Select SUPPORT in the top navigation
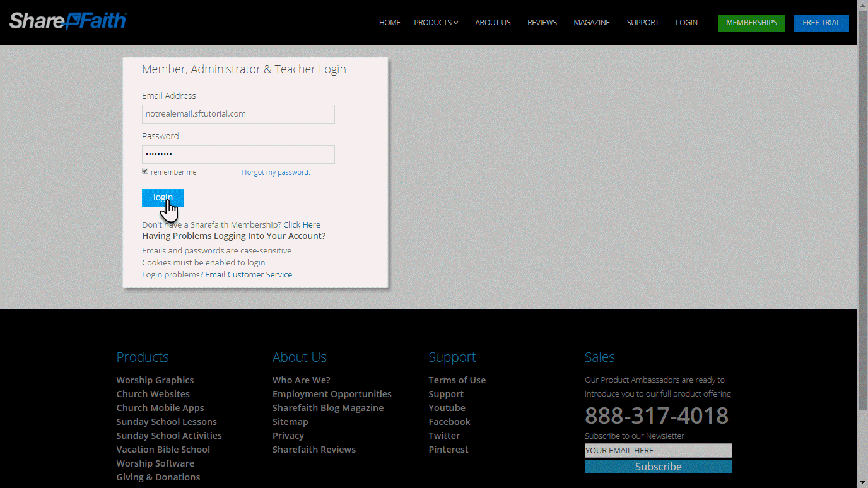 [x=643, y=23]
